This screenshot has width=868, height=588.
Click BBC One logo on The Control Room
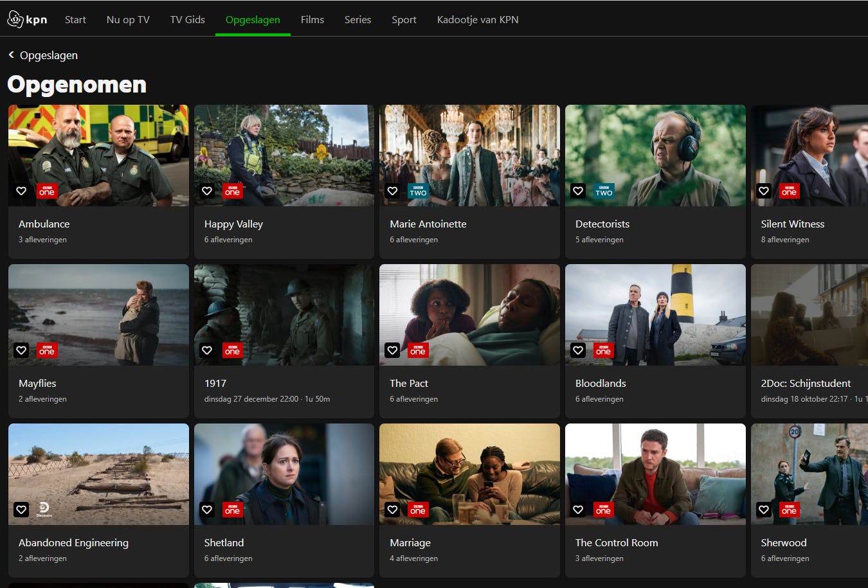604,510
